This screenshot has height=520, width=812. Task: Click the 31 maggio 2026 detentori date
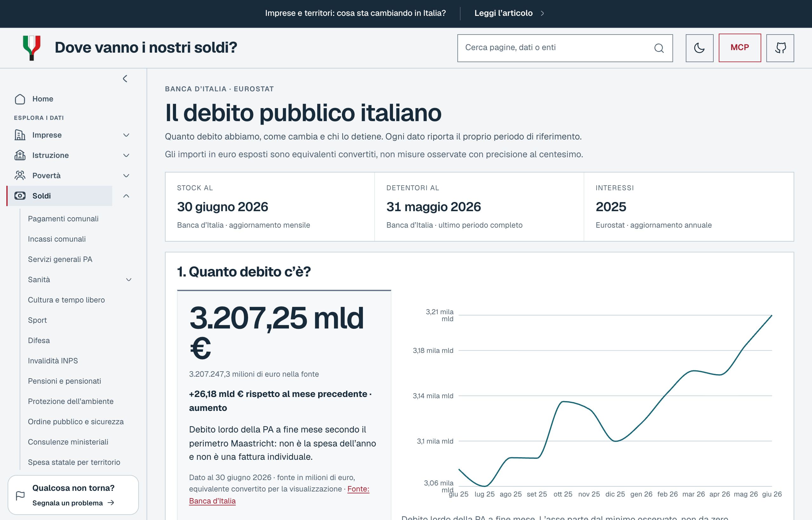(x=433, y=207)
